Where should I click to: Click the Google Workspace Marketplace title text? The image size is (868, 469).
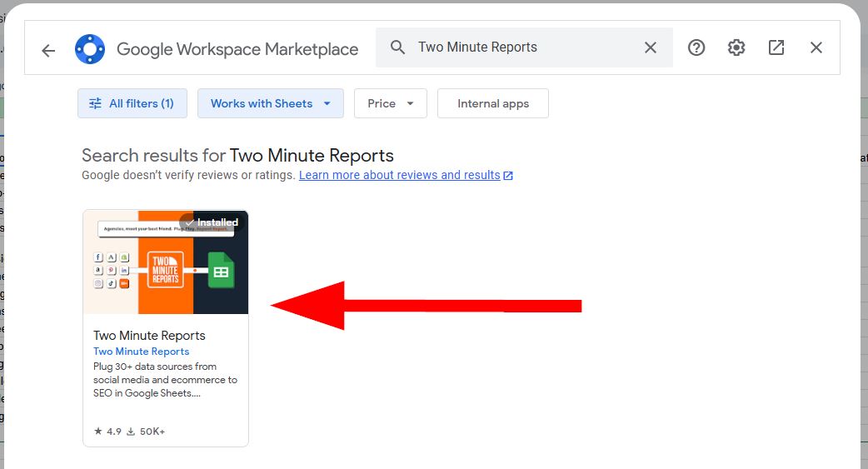pyautogui.click(x=237, y=49)
